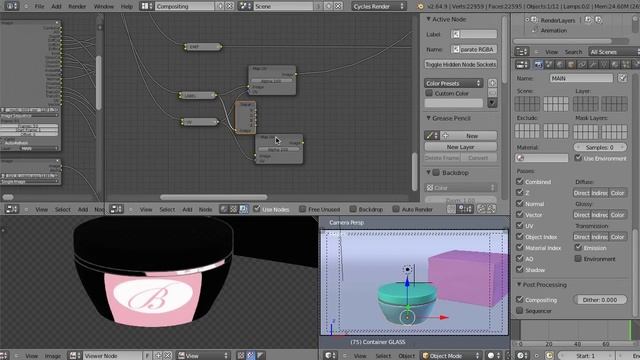Toggle the Use Environment checkbox
This screenshot has height=360, width=640.
[578, 158]
